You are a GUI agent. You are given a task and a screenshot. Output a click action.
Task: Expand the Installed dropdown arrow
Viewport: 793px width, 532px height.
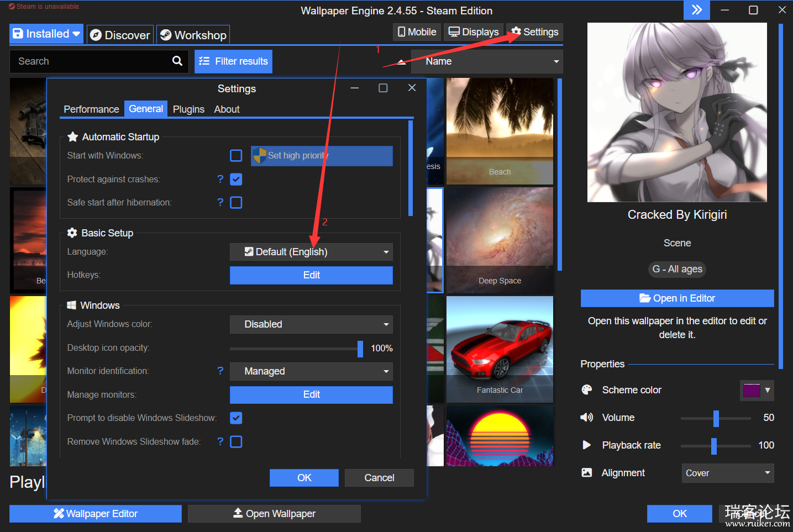click(76, 34)
